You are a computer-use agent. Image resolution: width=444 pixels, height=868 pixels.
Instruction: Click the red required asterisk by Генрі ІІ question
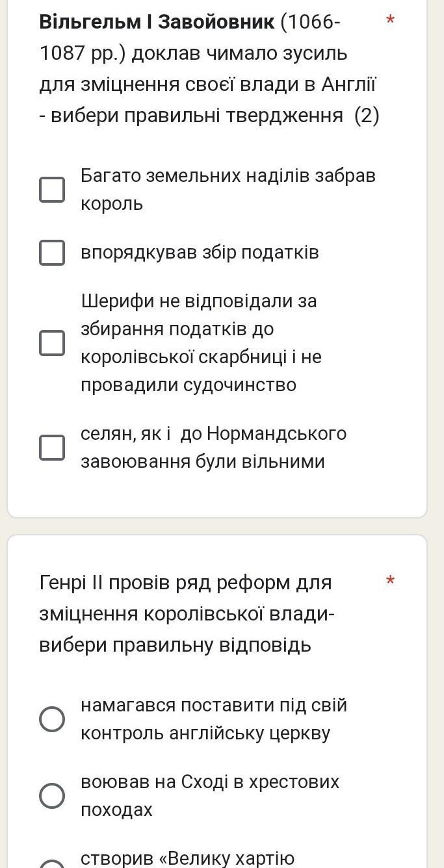(x=390, y=581)
